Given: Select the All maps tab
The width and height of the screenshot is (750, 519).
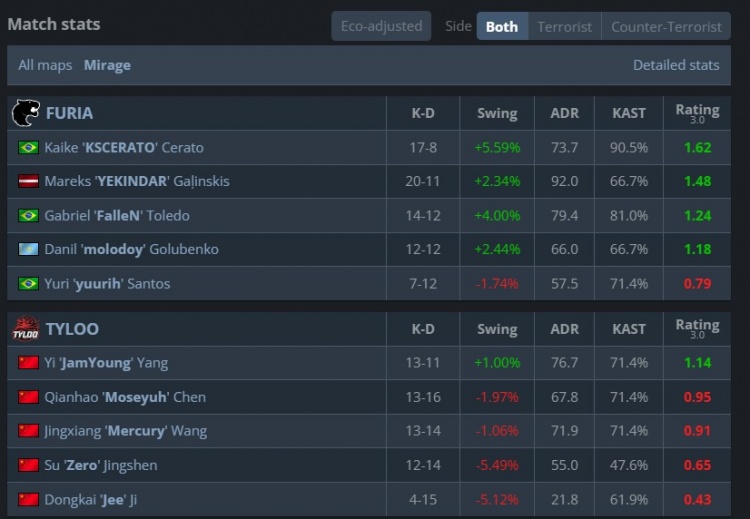Looking at the screenshot, I should pyautogui.click(x=45, y=65).
